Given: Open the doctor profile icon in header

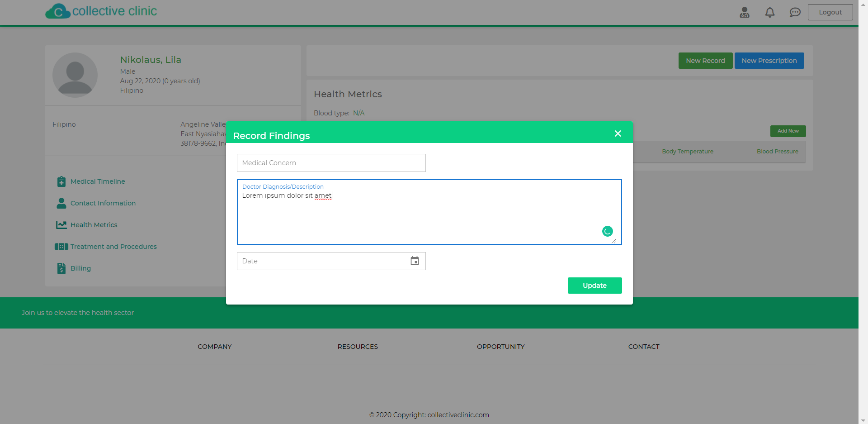Looking at the screenshot, I should point(745,12).
